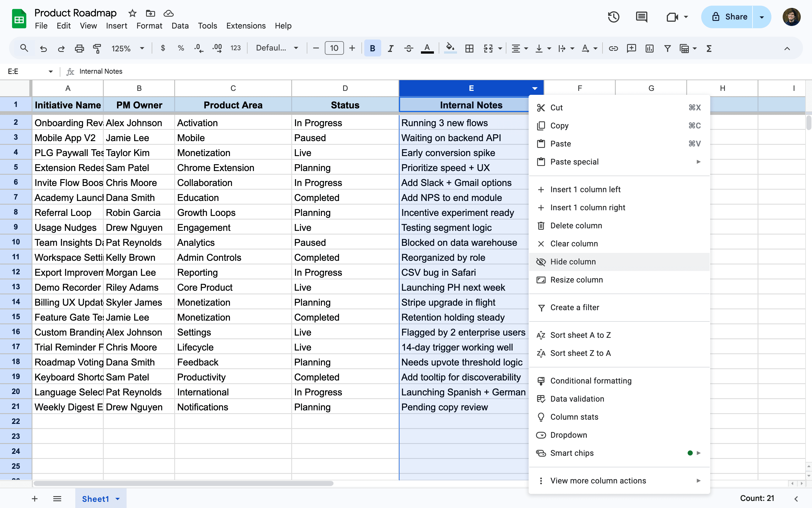Image resolution: width=812 pixels, height=508 pixels.
Task: Click the merge cells icon
Action: click(x=488, y=49)
